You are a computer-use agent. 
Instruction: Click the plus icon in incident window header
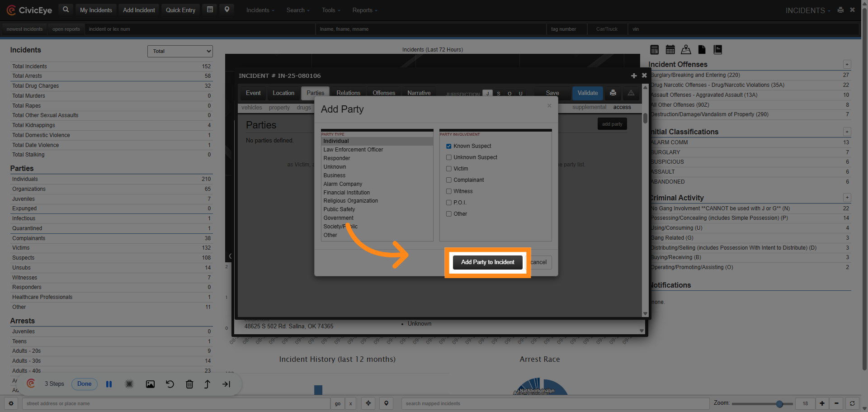(634, 76)
